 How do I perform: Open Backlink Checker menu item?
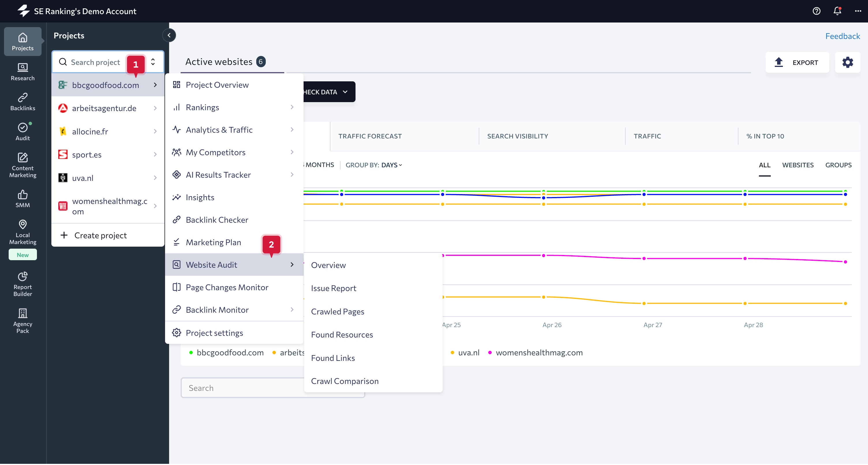click(234, 220)
